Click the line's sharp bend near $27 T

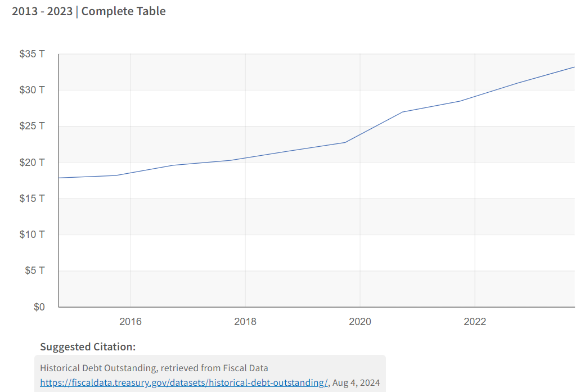pyautogui.click(x=403, y=112)
